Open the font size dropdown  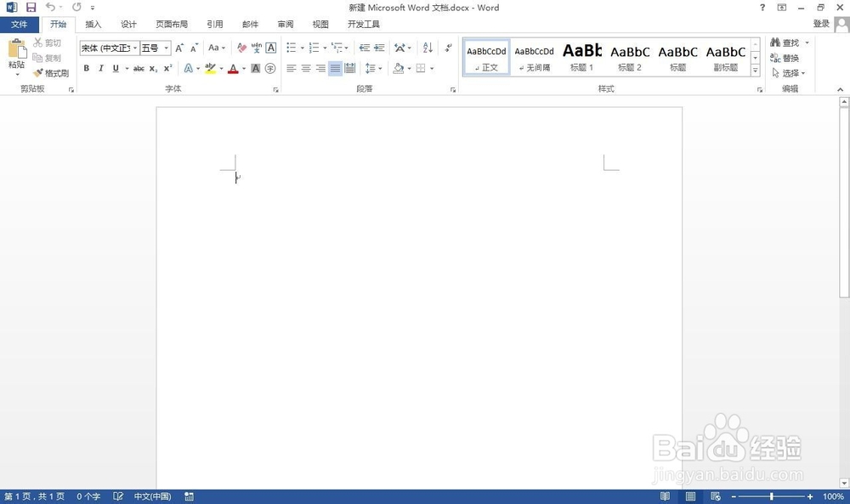167,48
